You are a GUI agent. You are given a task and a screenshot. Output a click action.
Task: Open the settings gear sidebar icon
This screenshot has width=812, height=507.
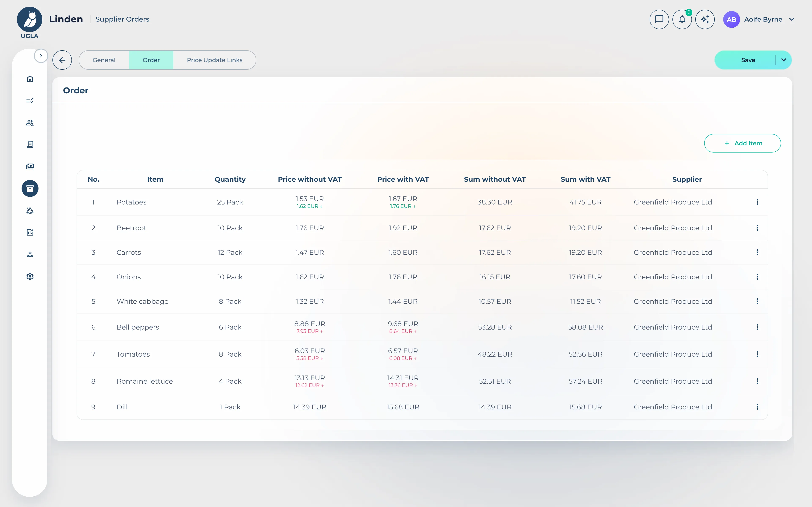point(30,276)
